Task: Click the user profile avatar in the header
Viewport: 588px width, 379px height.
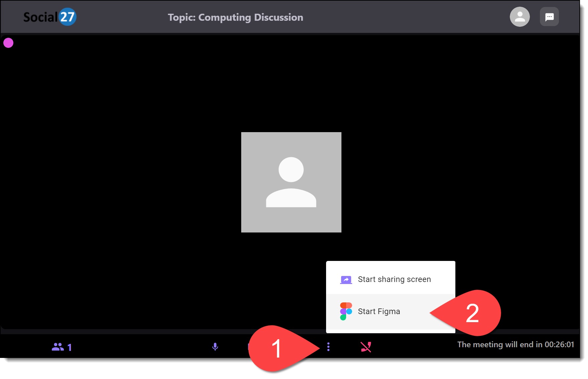Action: coord(520,17)
